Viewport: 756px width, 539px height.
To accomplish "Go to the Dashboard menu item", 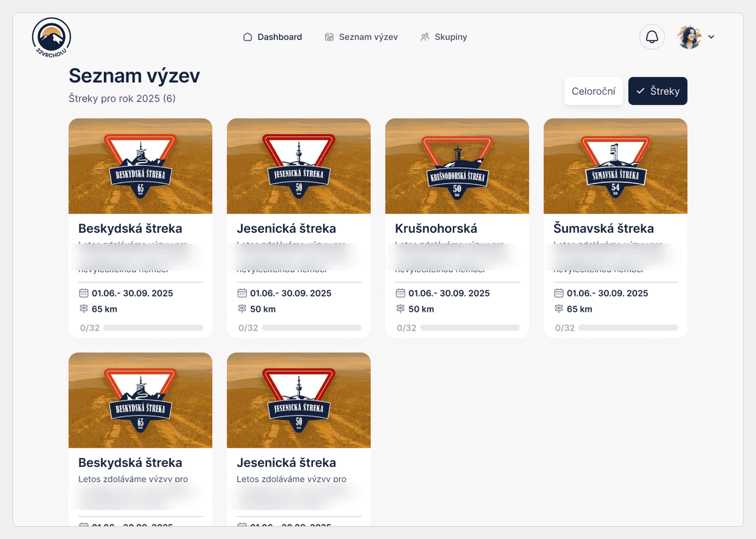I will coord(273,37).
